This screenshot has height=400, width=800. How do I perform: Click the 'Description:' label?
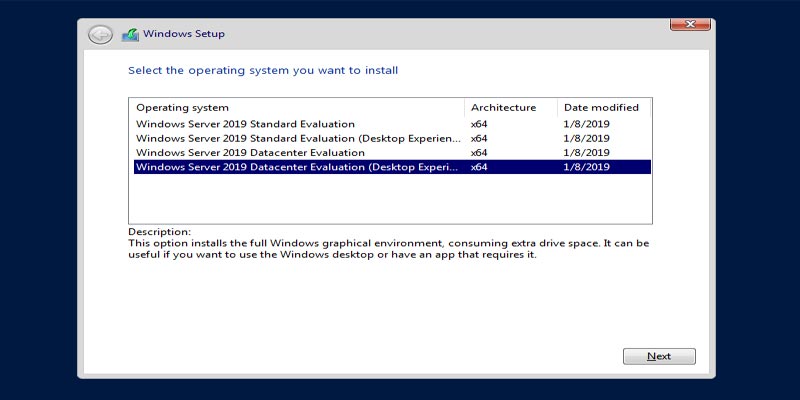click(x=160, y=232)
